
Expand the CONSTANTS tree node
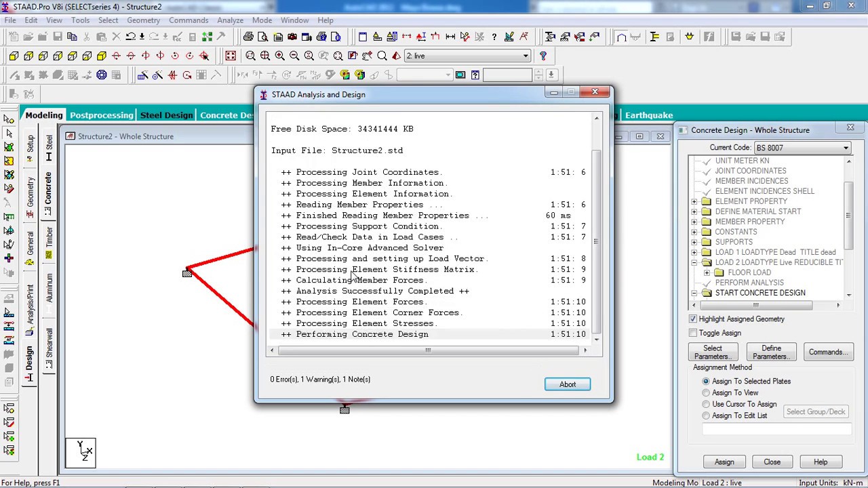click(x=694, y=232)
